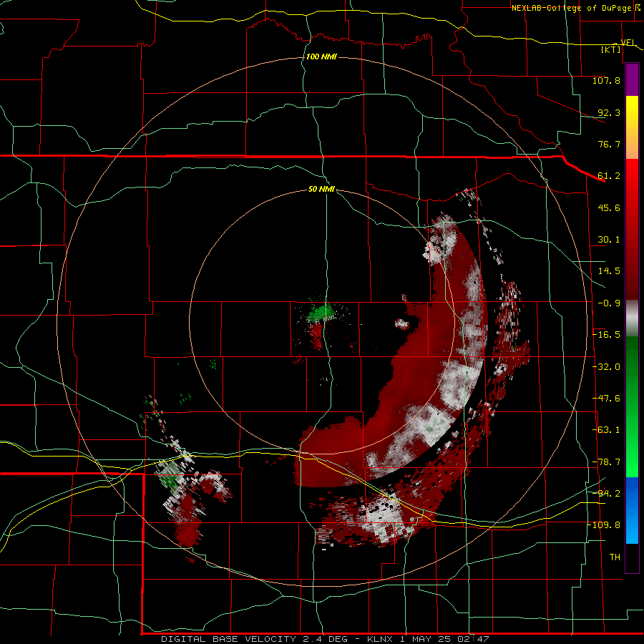Click the [KT] units label
644x644 pixels.
611,49
